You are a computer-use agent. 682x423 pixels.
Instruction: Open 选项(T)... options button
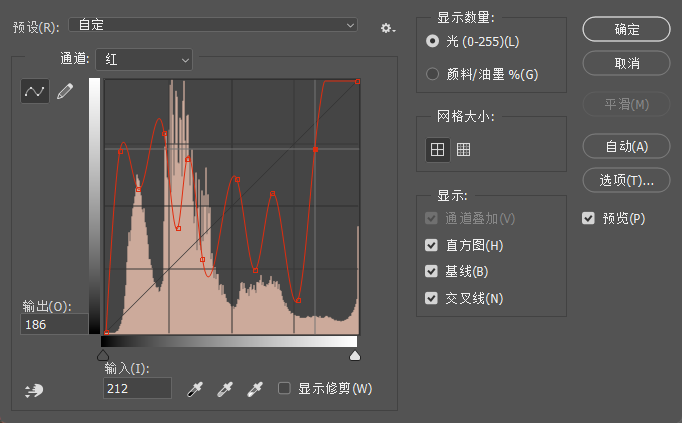[x=626, y=180]
